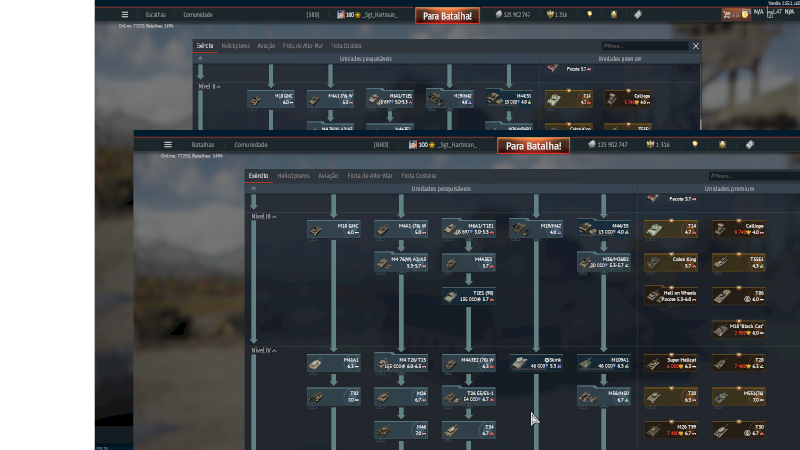Open Batalhas menu in front window

[203, 145]
